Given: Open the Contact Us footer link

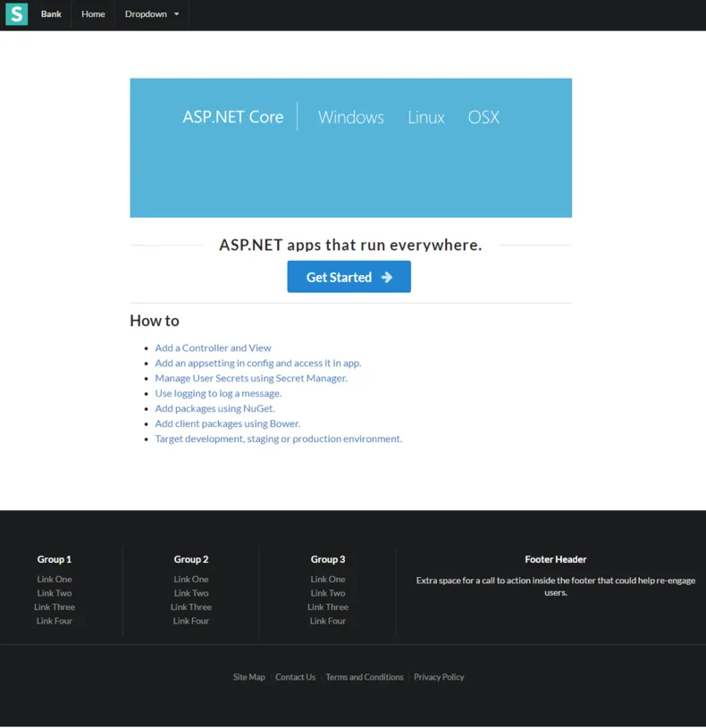Looking at the screenshot, I should pos(296,677).
